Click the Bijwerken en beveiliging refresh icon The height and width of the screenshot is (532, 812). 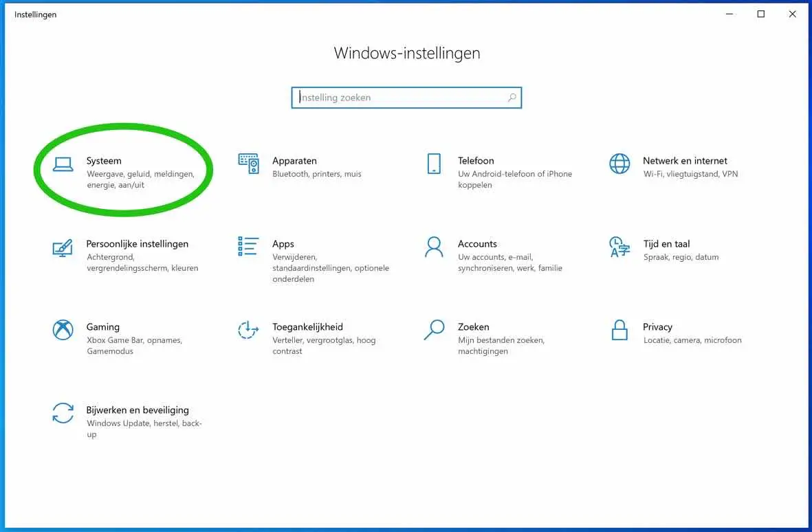(x=63, y=413)
